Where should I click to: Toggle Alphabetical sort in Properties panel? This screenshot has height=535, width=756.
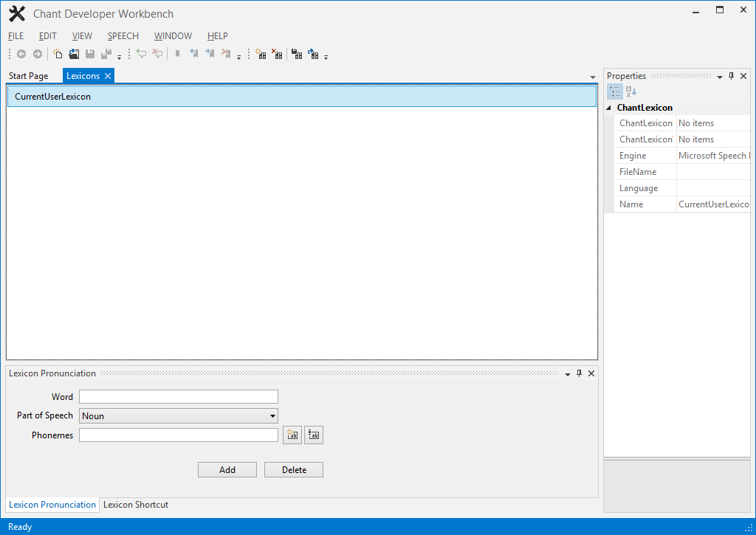coord(630,92)
